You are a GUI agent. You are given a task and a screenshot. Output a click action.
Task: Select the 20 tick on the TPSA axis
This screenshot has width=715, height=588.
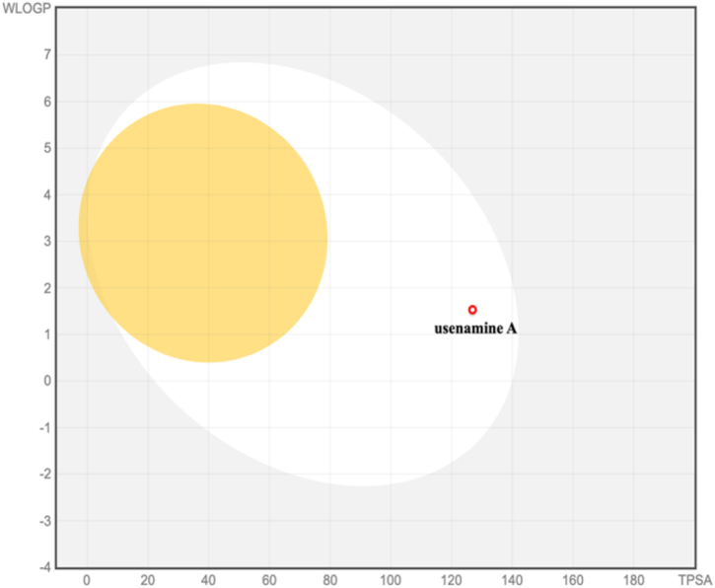pyautogui.click(x=148, y=579)
